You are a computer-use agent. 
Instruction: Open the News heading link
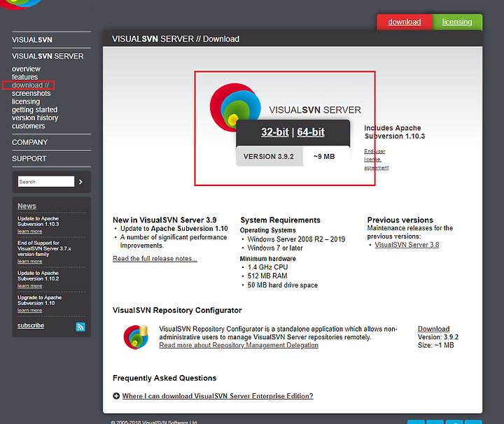pos(27,206)
